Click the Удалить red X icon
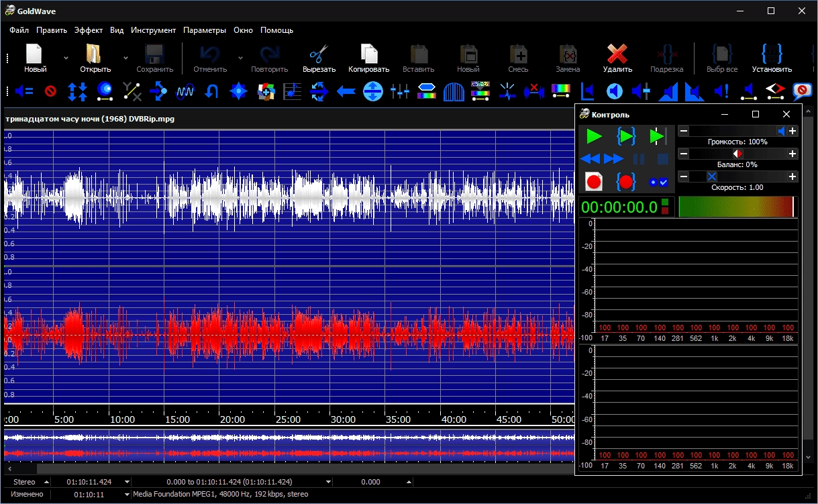The image size is (818, 504). point(617,54)
